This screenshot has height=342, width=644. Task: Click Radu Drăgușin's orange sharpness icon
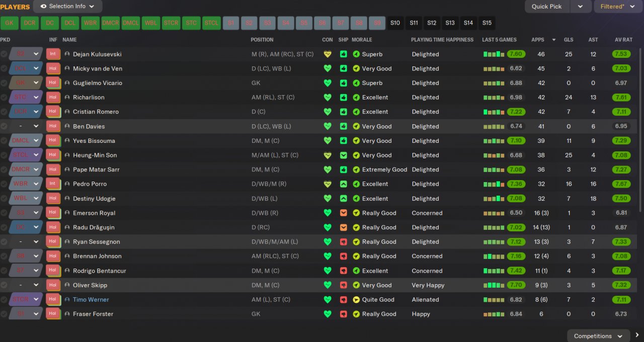click(x=344, y=227)
